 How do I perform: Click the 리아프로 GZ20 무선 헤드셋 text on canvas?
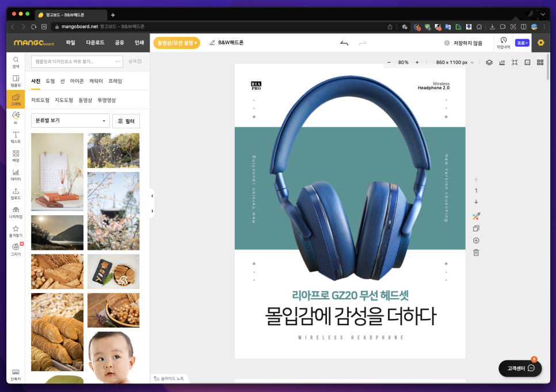click(351, 295)
